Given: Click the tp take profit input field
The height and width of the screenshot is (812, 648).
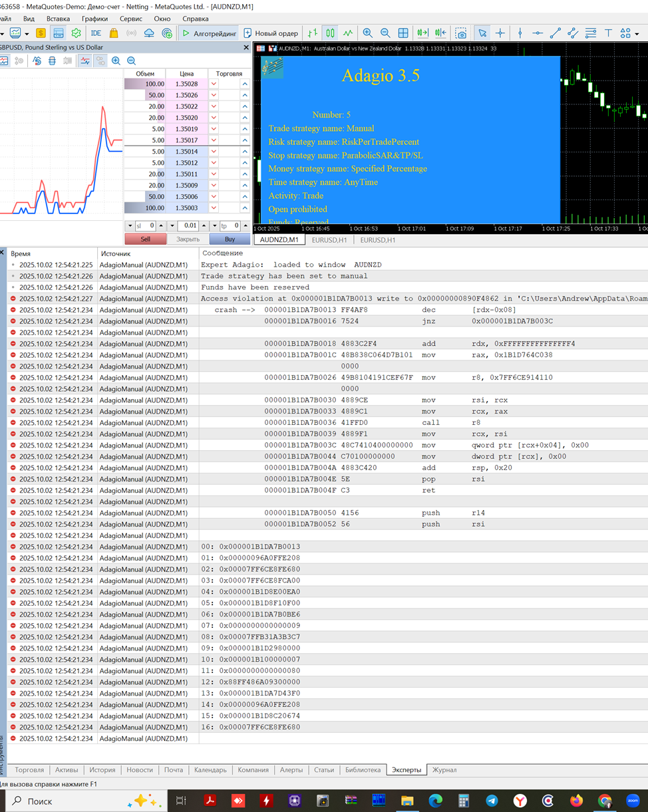Looking at the screenshot, I should pos(230,226).
